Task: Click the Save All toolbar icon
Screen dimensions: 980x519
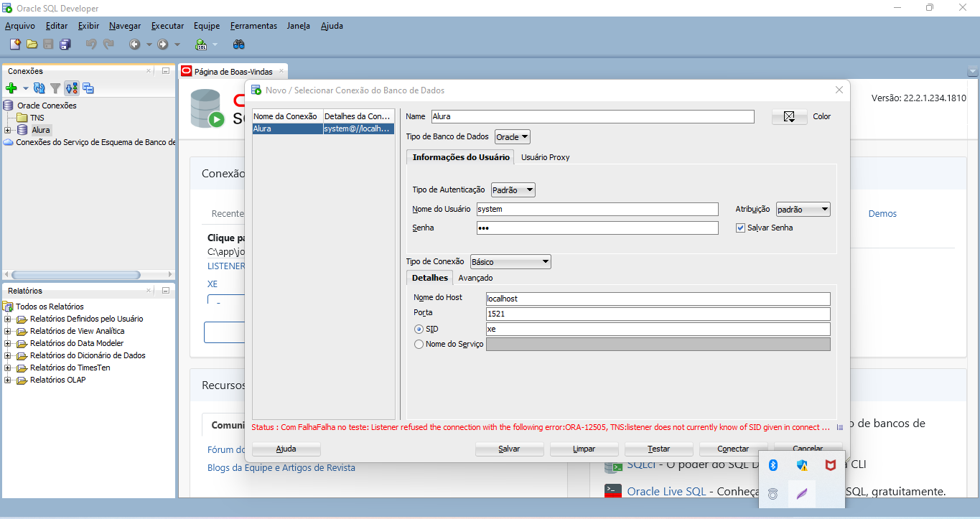Action: click(65, 45)
